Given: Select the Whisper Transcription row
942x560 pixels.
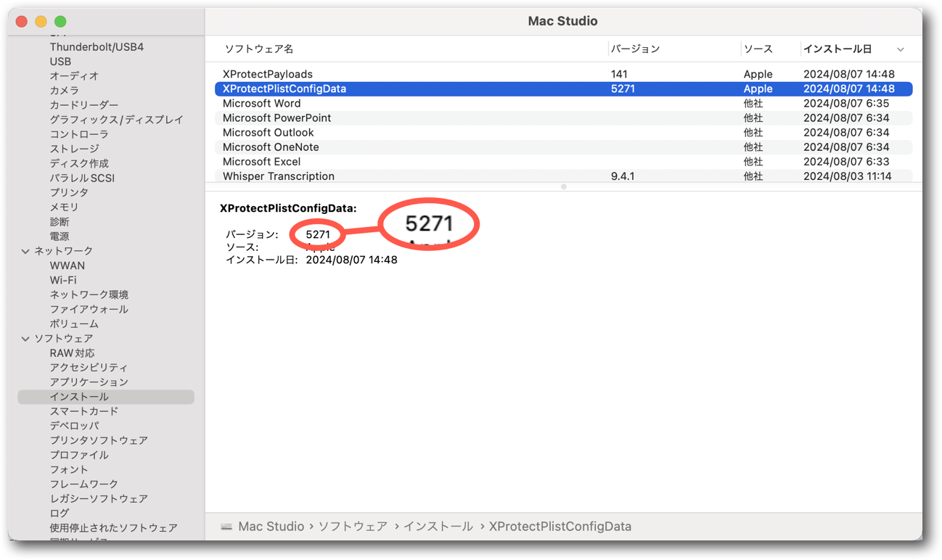Looking at the screenshot, I should [563, 176].
